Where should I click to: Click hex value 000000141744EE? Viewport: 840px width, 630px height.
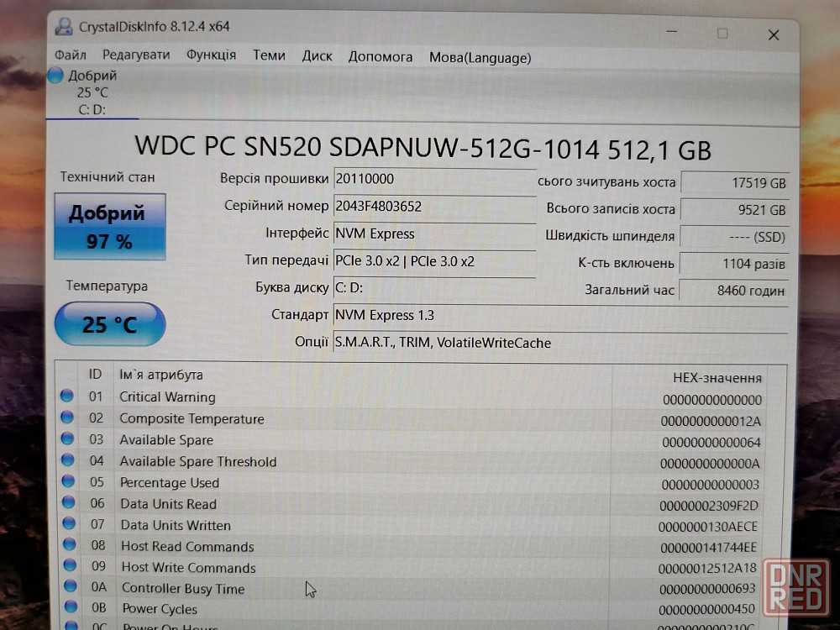pos(709,548)
